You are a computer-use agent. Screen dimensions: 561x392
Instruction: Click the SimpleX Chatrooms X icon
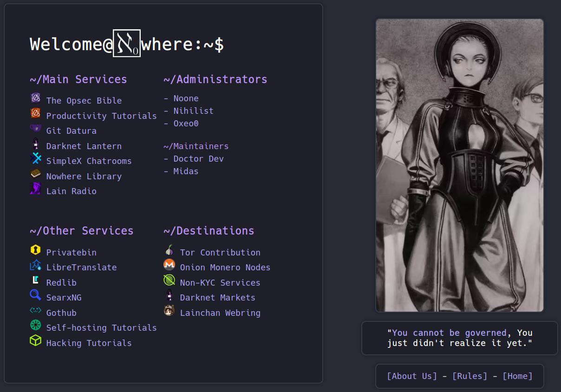[36, 158]
